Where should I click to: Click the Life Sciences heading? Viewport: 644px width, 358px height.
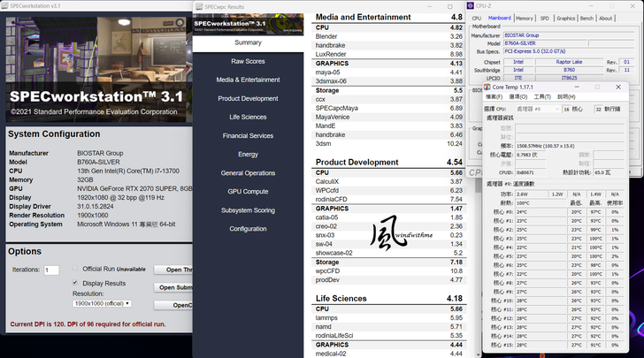pos(341,299)
